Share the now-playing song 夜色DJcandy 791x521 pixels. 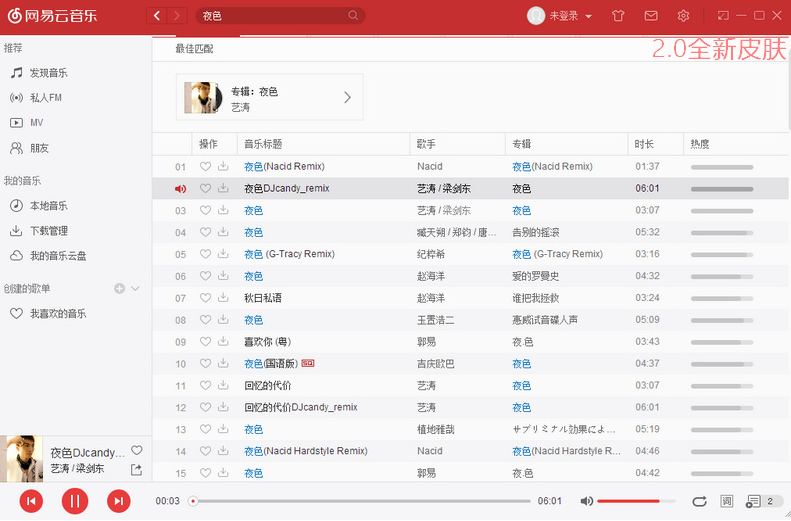pos(137,469)
